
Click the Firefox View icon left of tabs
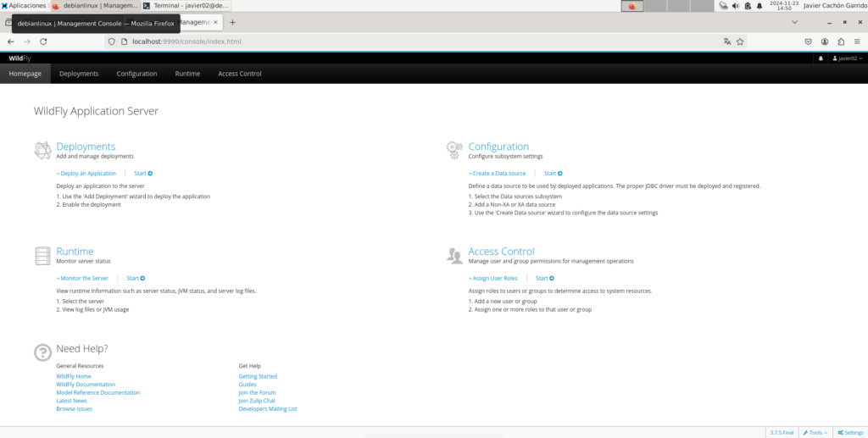click(8, 22)
